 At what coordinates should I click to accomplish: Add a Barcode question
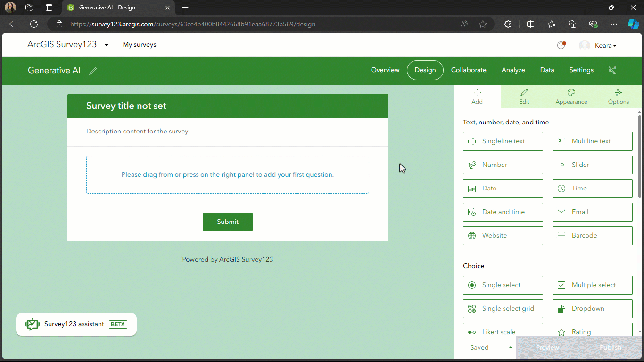point(592,235)
